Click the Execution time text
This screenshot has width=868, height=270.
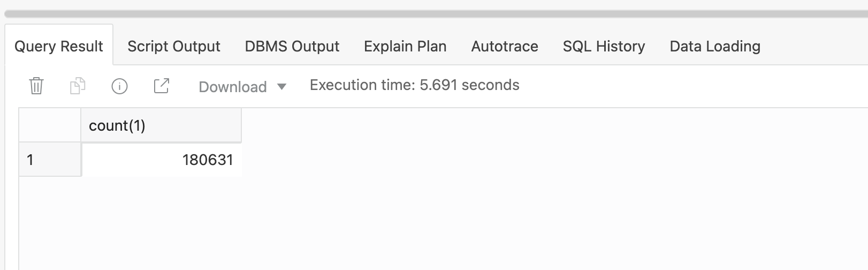pyautogui.click(x=414, y=85)
